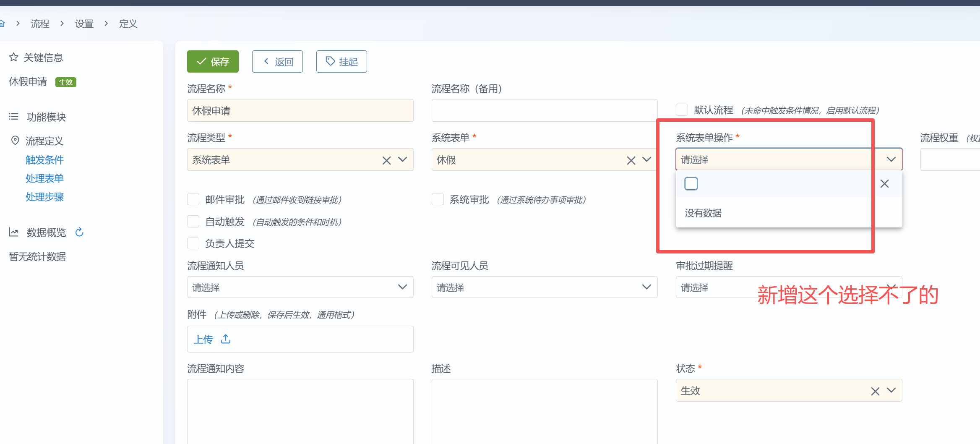Click the home icon in the breadcrumb
The height and width of the screenshot is (444, 980).
coord(2,24)
